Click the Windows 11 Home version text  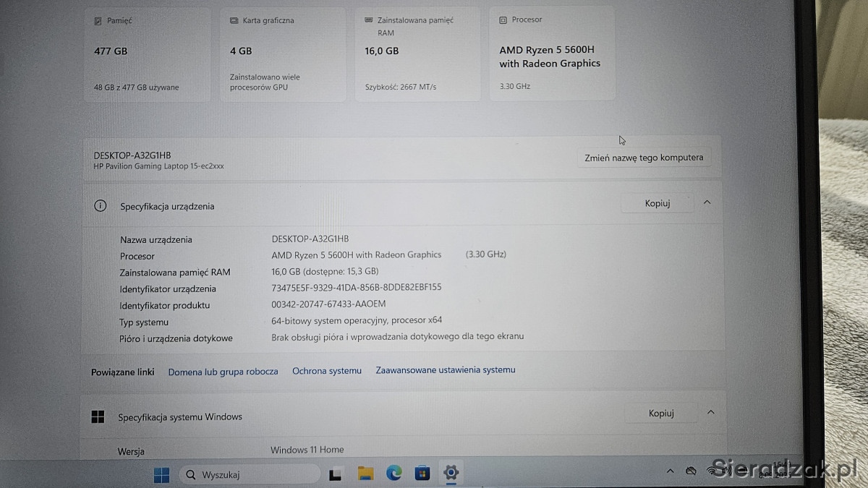pos(307,450)
